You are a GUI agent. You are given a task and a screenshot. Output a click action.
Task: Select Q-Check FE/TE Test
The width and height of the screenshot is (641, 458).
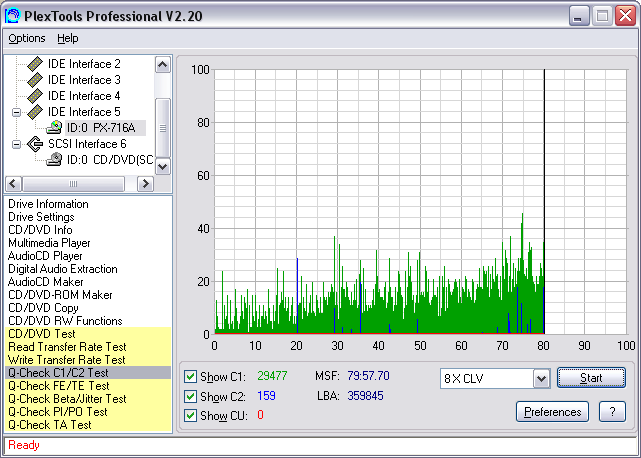(88, 386)
